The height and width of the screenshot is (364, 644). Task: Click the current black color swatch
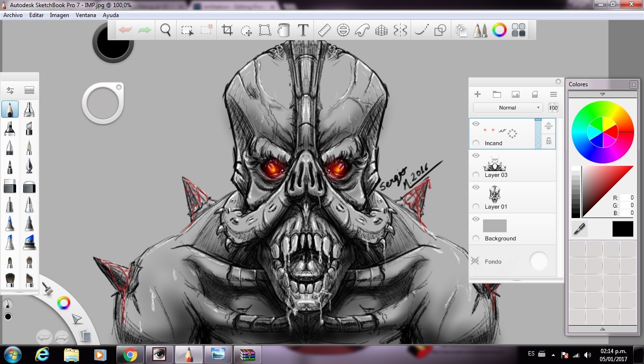pos(623,229)
